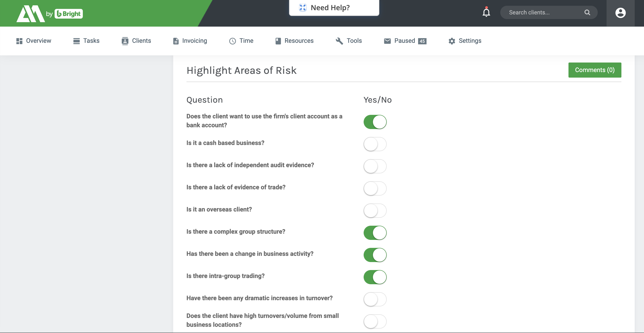This screenshot has height=333, width=644.
Task: Click the search magnifier icon
Action: pos(587,12)
